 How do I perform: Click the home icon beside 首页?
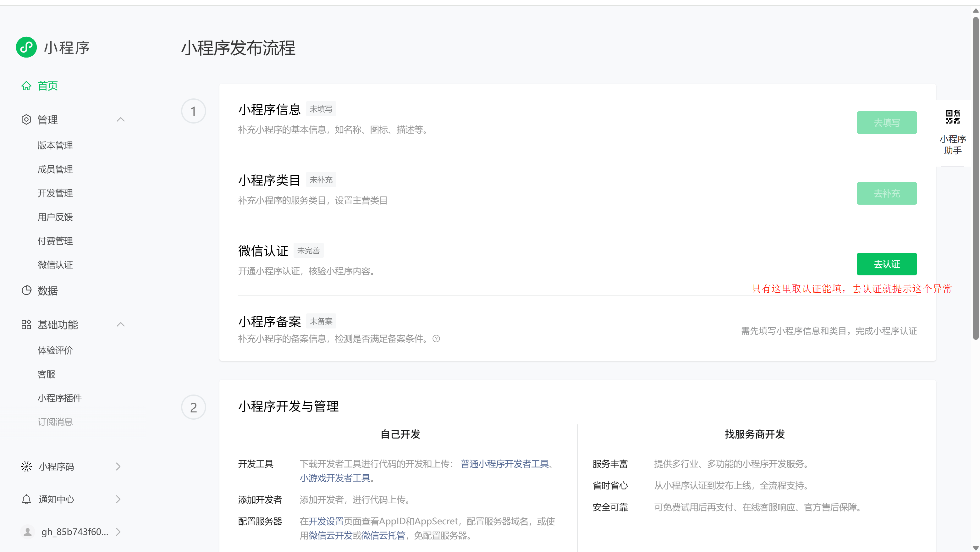point(26,86)
